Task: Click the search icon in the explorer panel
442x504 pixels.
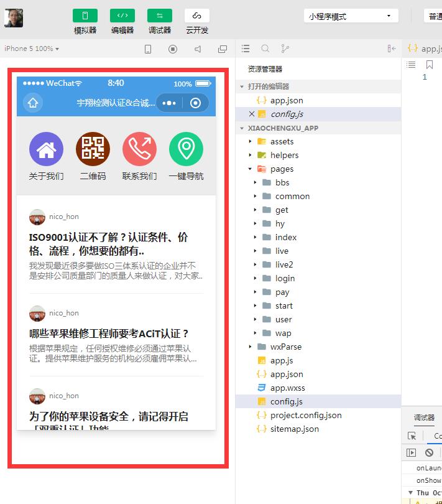Action: [265, 49]
